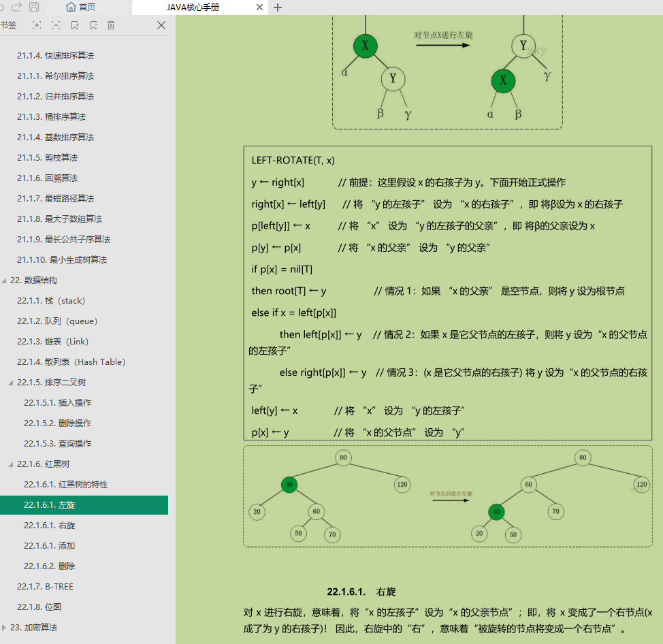
Task: Select the 22.1.6. 红黑树 bookmark
Action: [43, 464]
